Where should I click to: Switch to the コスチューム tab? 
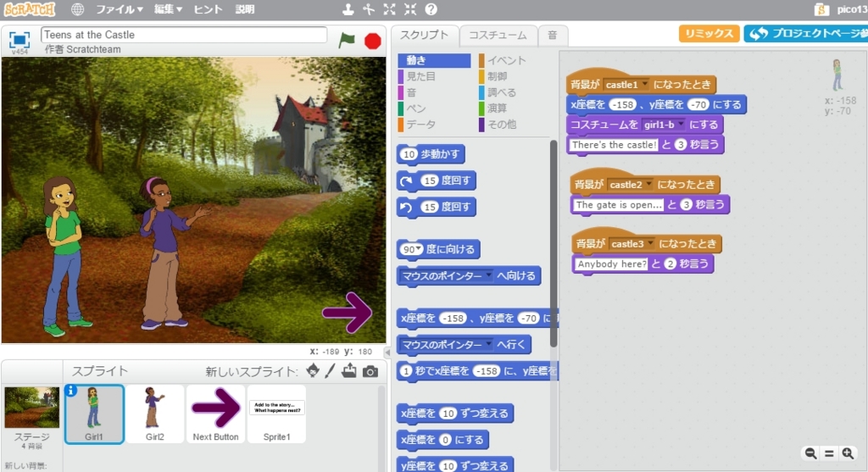coord(498,36)
